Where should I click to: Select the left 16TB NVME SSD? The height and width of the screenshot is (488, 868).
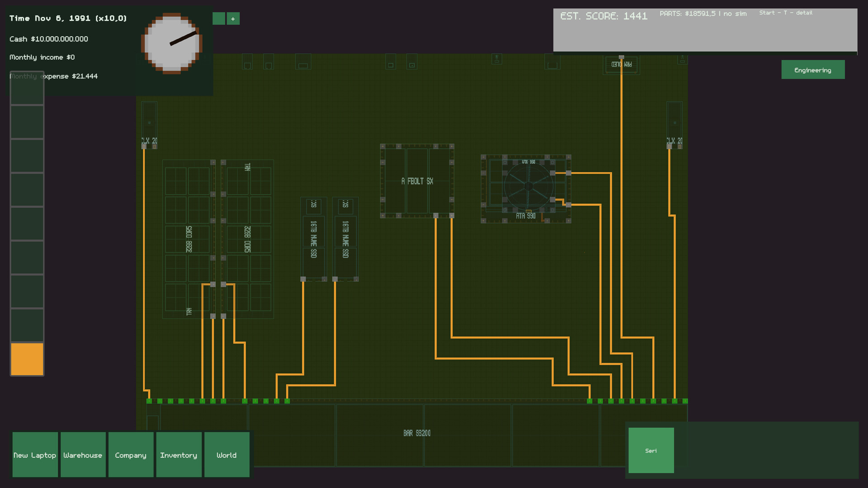(314, 239)
